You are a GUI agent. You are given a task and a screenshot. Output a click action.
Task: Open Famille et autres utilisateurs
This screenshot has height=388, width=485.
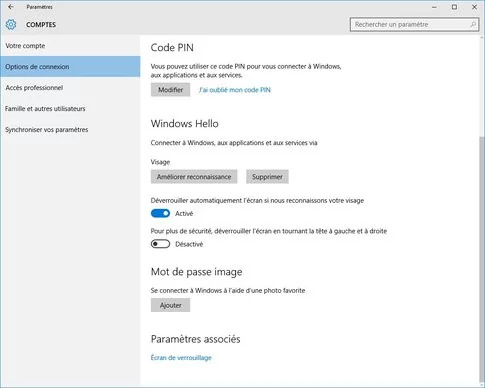point(45,109)
